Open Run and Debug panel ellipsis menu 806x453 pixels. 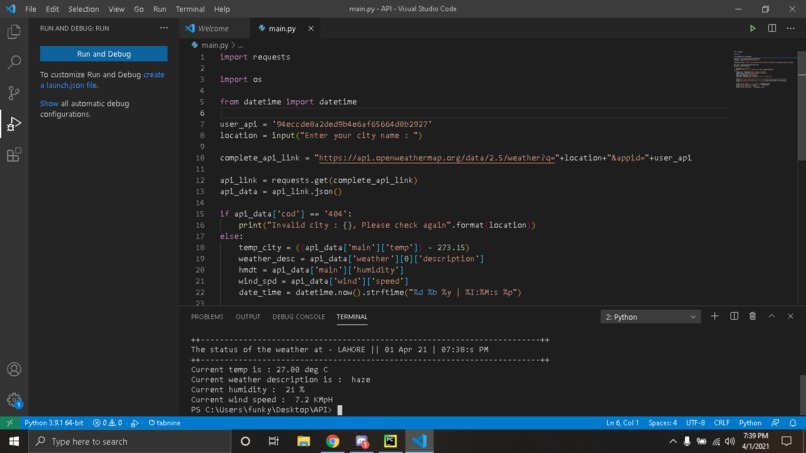click(x=163, y=28)
